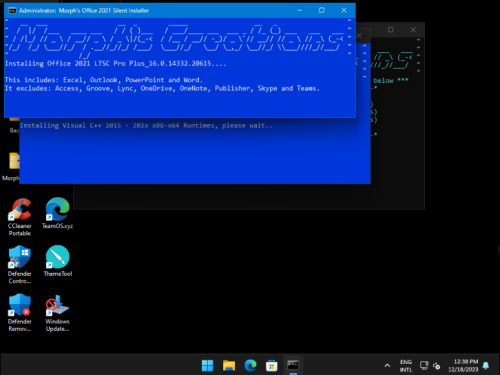This screenshot has width=500, height=375.
Task: Launch the ThemeTool desktop icon
Action: pos(58,261)
